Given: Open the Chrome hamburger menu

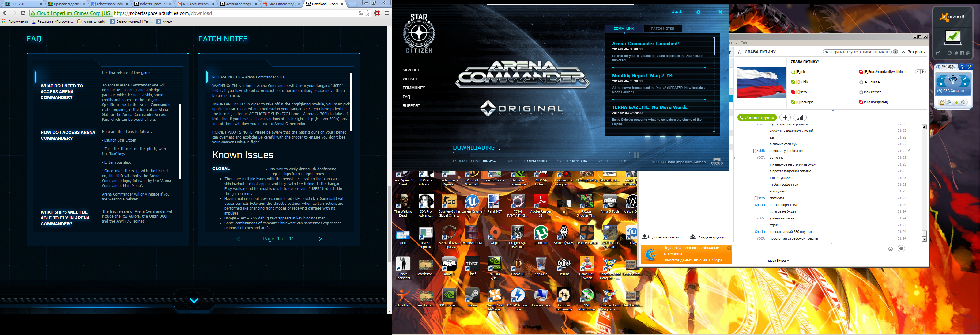Looking at the screenshot, I should pyautogui.click(x=387, y=13).
